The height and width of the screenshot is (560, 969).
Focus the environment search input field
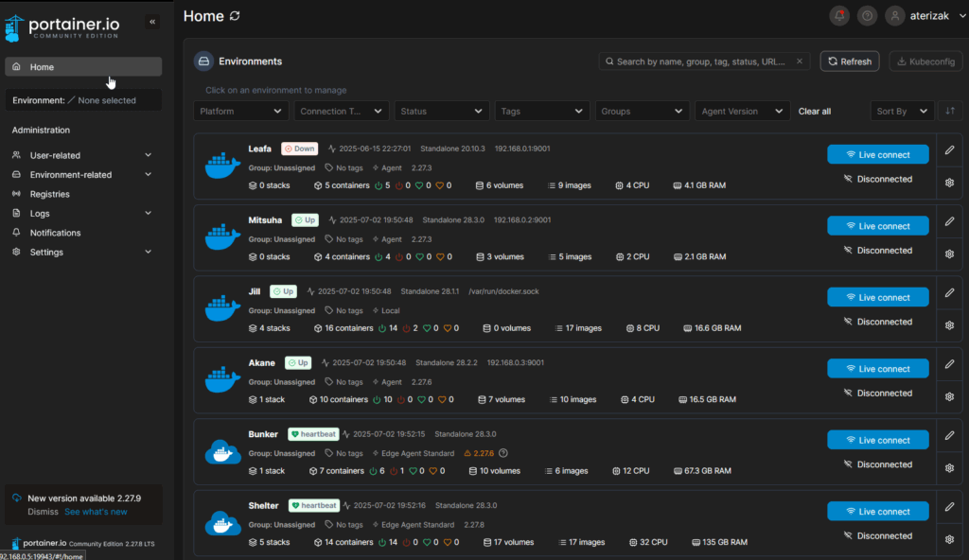703,61
